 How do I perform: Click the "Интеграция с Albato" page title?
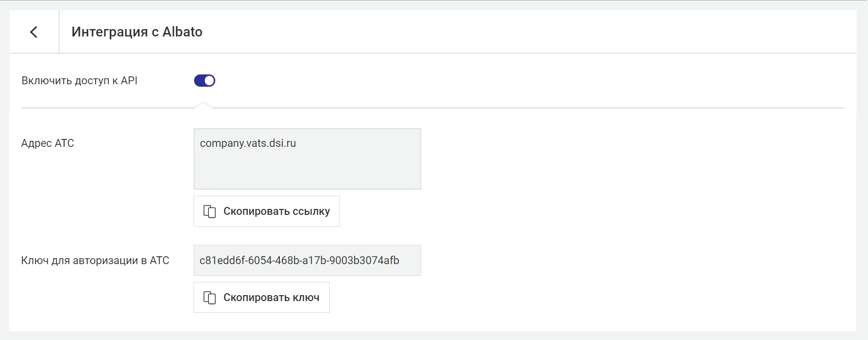tap(136, 32)
